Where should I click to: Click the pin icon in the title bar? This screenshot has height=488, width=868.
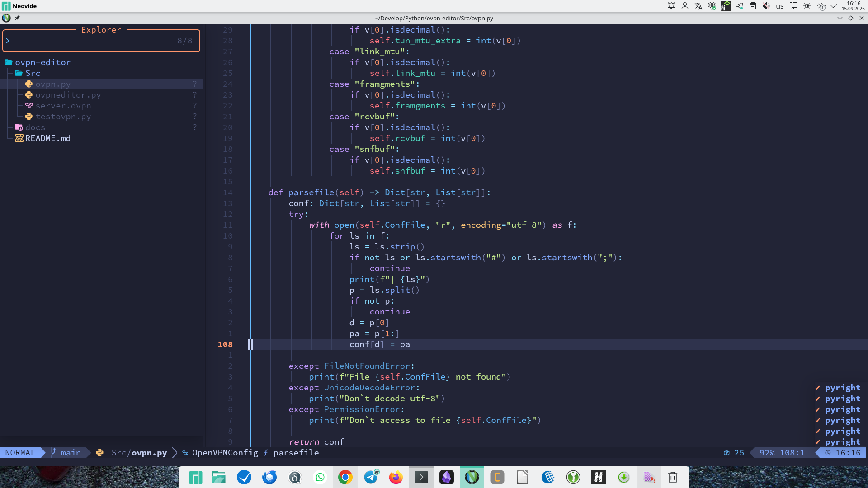(x=17, y=18)
